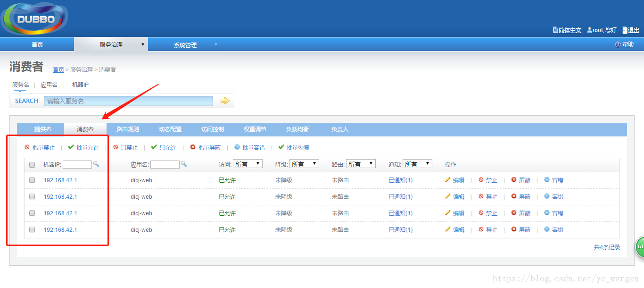
Task: Select the 应用名 search type
Action: point(49,85)
